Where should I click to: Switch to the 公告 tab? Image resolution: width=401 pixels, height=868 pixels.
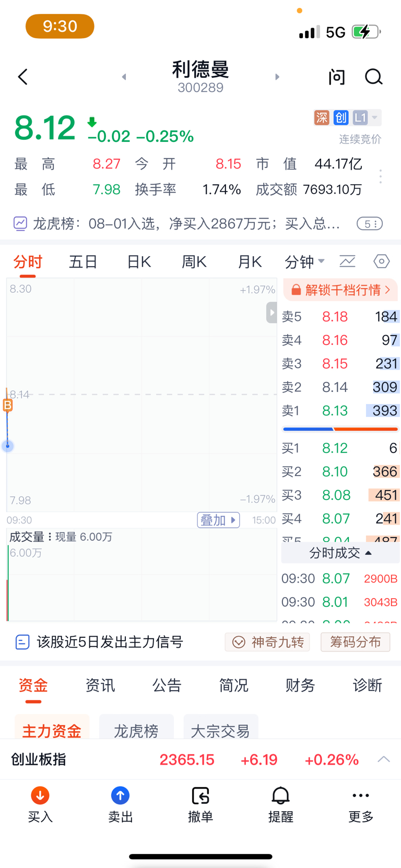click(167, 685)
